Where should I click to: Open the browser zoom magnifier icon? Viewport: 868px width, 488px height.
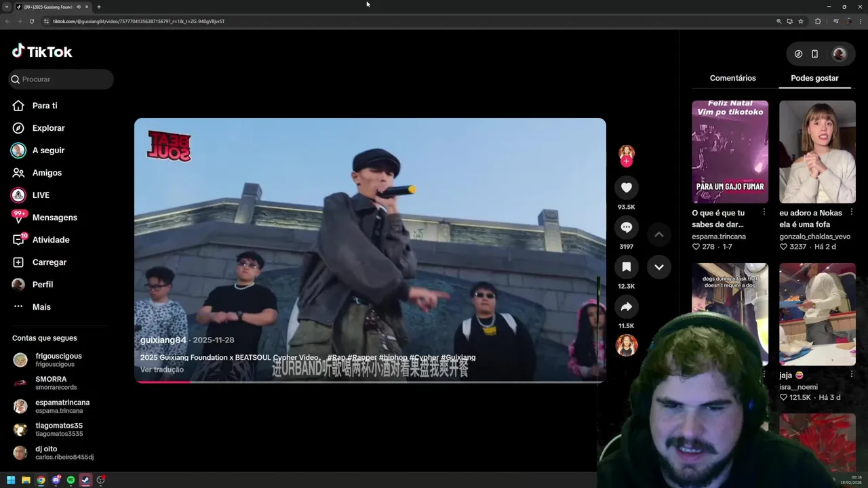click(779, 21)
